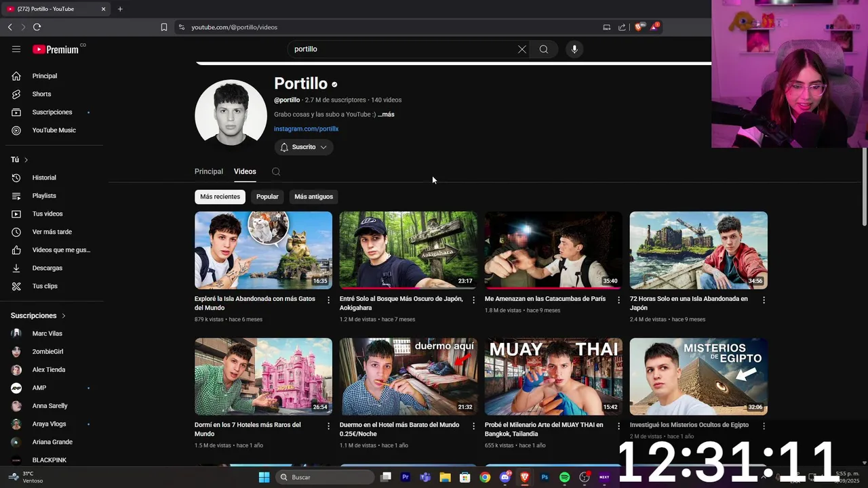This screenshot has height=488, width=868.
Task: Open options menu for 7 Hoteles más Raros video
Action: [x=329, y=426]
